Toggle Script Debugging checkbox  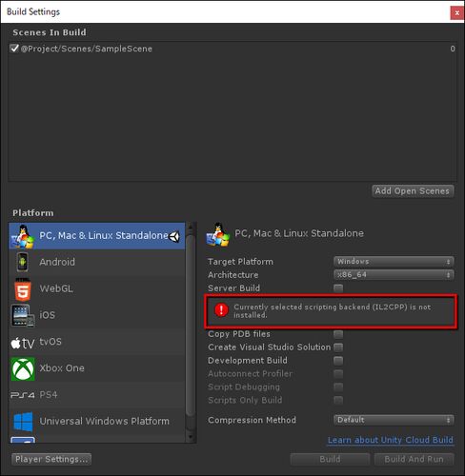(338, 387)
